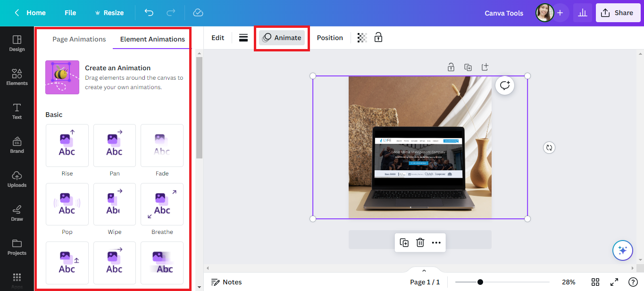Lock the selected element from the toolbar
644x291 pixels.
(378, 37)
